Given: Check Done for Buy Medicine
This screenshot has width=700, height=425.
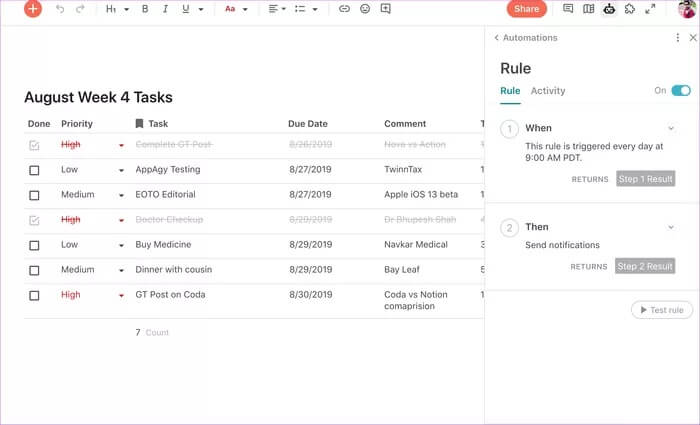Looking at the screenshot, I should coord(34,245).
